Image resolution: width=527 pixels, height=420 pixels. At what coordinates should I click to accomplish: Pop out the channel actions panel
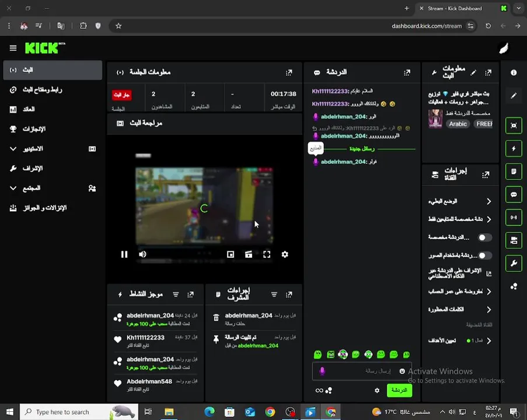click(x=486, y=175)
